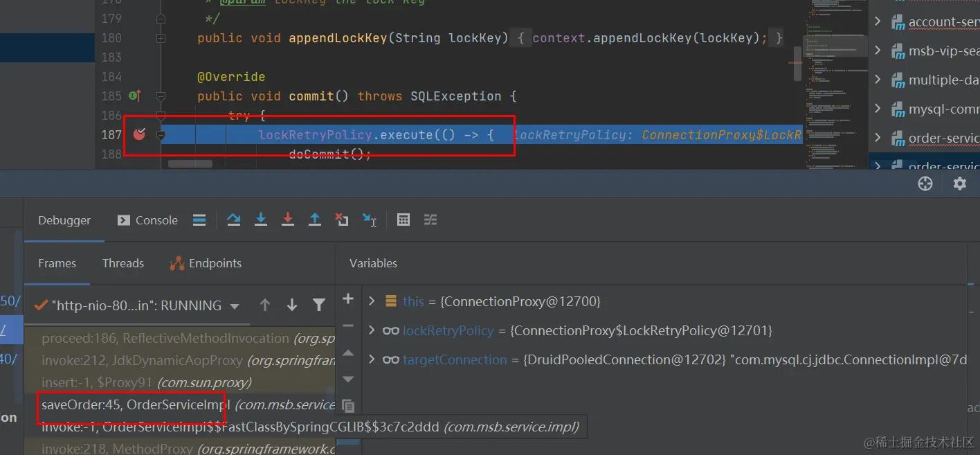Open the Frames tab

click(x=57, y=263)
